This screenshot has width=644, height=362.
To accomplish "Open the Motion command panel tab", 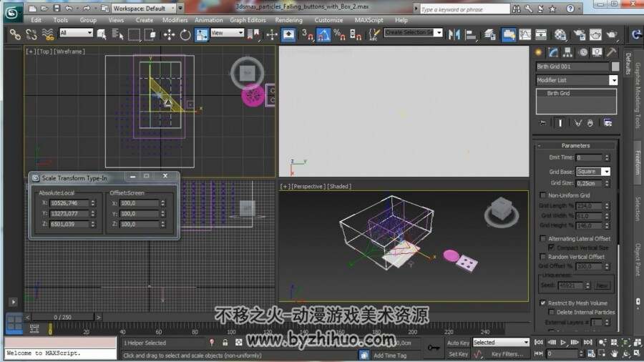I will tap(582, 52).
